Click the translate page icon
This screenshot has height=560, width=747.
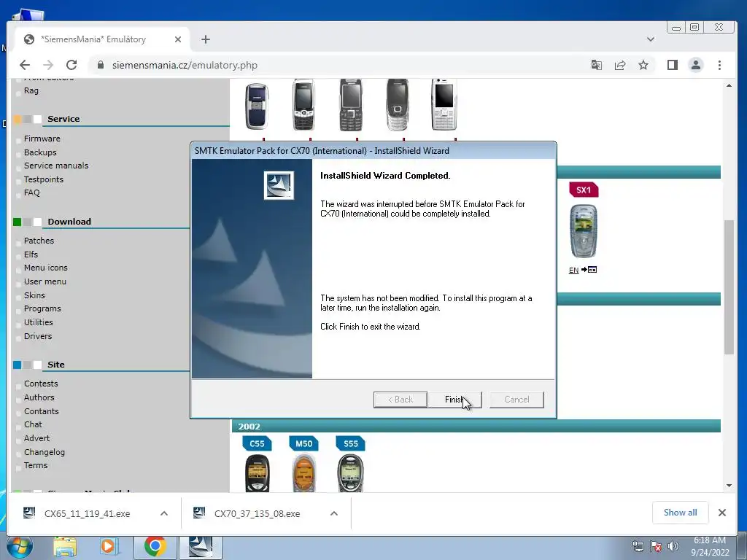pyautogui.click(x=597, y=65)
